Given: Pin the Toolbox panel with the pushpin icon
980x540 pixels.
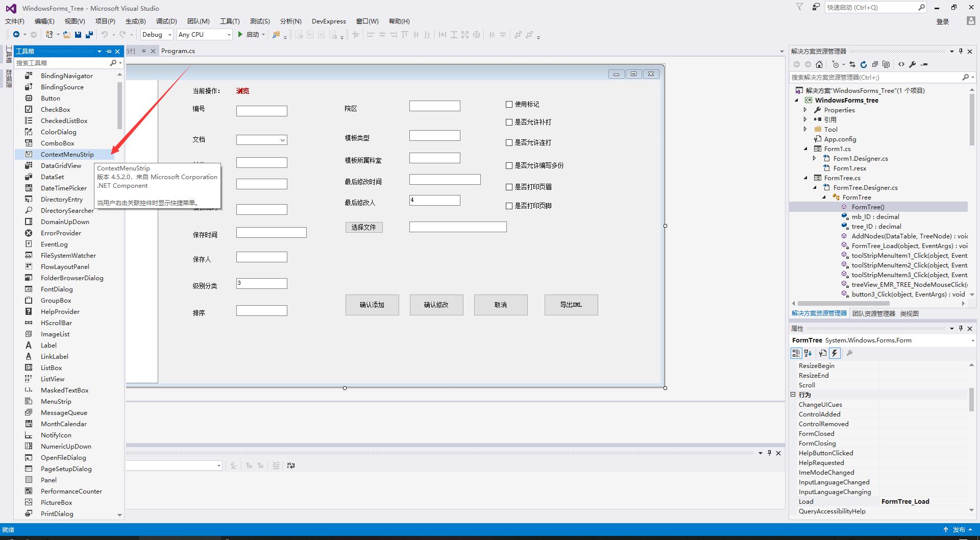Looking at the screenshot, I should click(109, 52).
